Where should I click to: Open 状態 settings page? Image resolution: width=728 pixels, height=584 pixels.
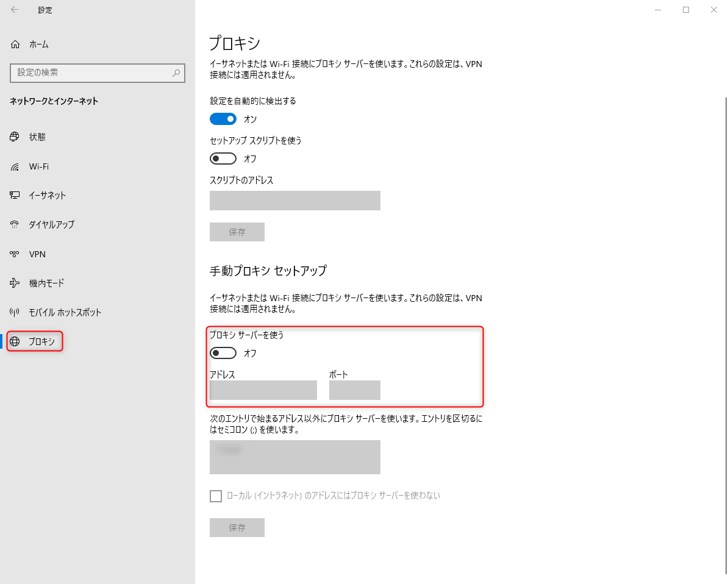pyautogui.click(x=37, y=137)
